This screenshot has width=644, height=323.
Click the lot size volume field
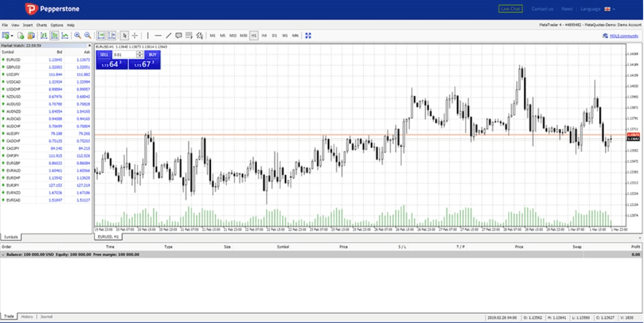[x=124, y=55]
